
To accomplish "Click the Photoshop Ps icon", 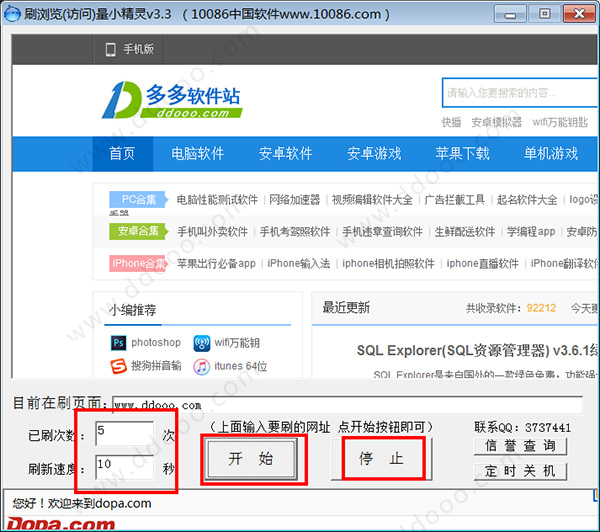I will pos(118,343).
